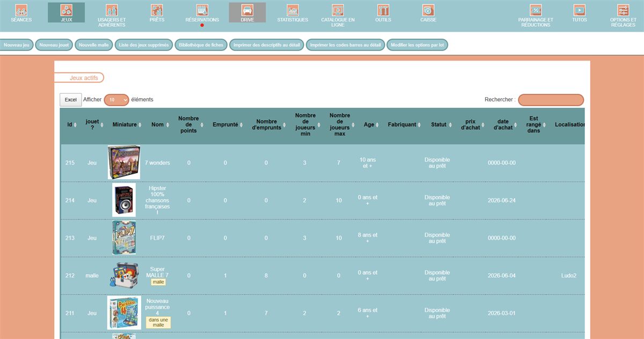The height and width of the screenshot is (339, 644).
Task: Open Liste des jeux supprimés
Action: 144,46
